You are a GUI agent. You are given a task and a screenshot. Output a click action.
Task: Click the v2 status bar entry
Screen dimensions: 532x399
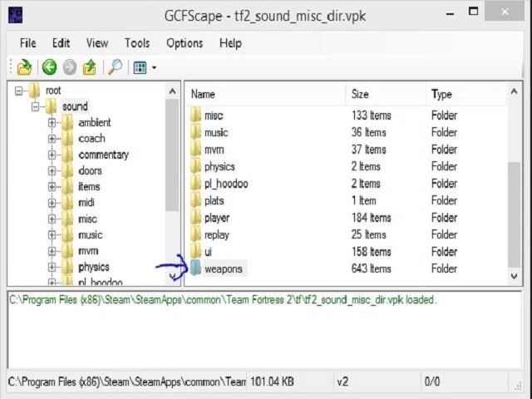click(x=342, y=382)
